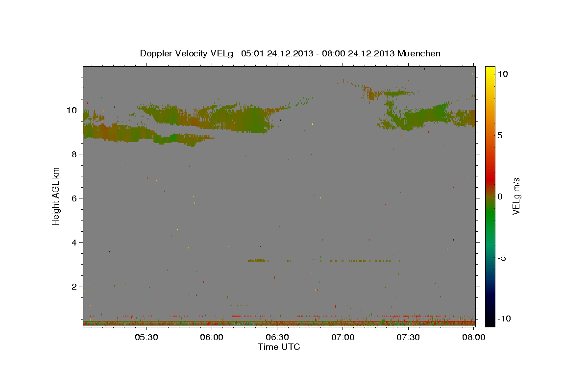The width and height of the screenshot is (588, 392).
Task: Click the colorbar tick label 10
Action: pyautogui.click(x=502, y=73)
